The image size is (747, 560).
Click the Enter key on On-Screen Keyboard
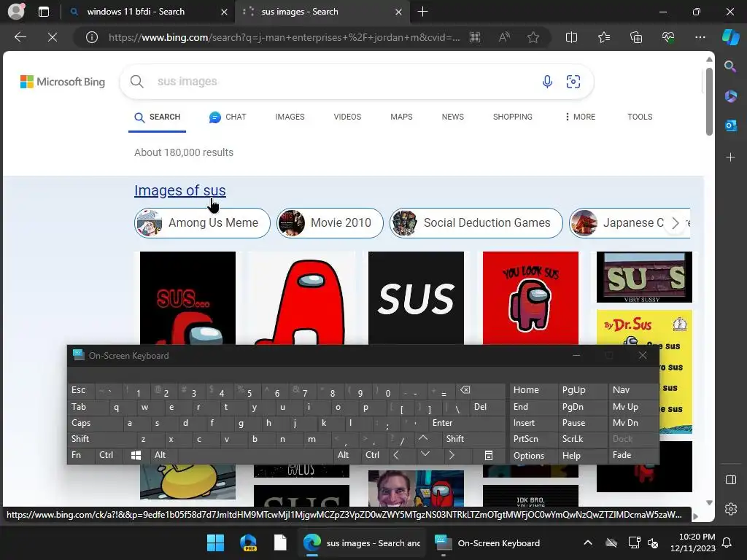(x=467, y=423)
